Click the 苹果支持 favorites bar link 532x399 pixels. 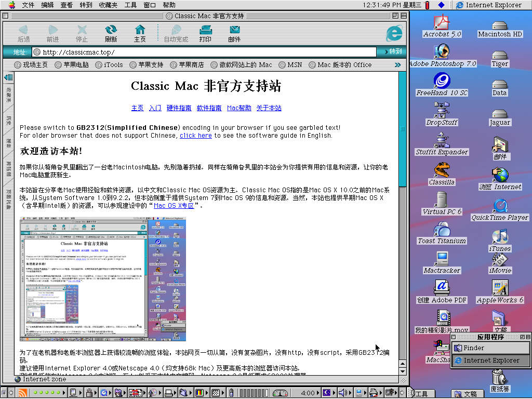click(147, 65)
